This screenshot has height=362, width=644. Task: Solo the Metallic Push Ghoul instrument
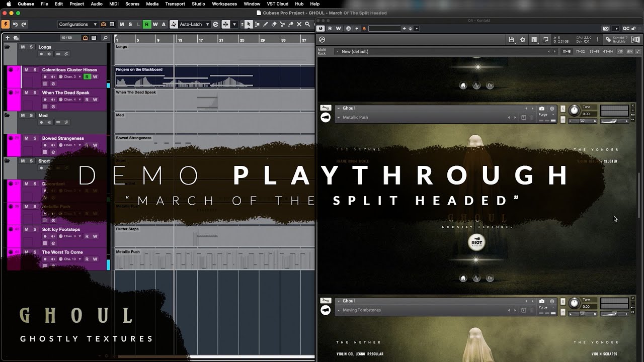point(563,109)
